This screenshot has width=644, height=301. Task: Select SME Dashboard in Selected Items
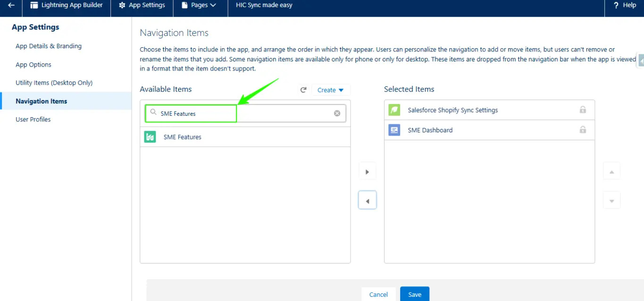click(489, 130)
